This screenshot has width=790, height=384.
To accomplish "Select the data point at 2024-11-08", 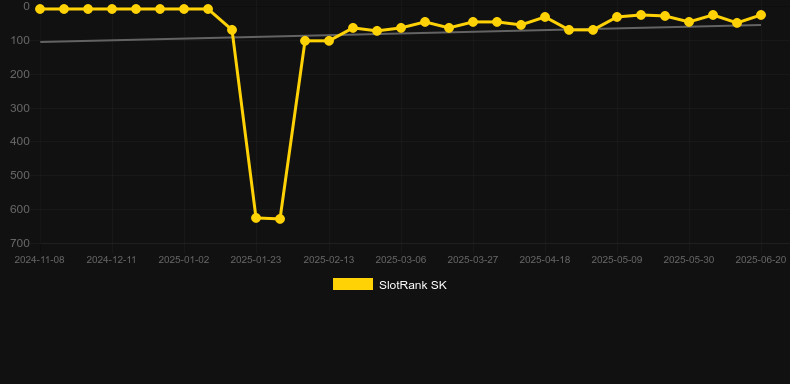I will (40, 9).
